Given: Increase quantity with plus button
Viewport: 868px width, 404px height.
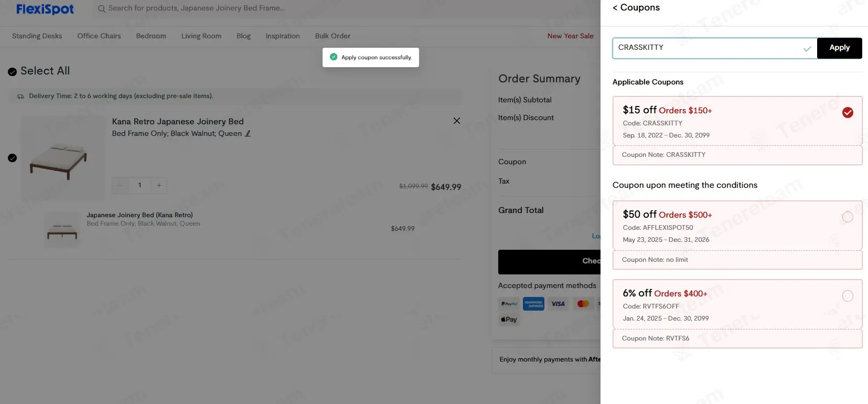Looking at the screenshot, I should pos(159,185).
